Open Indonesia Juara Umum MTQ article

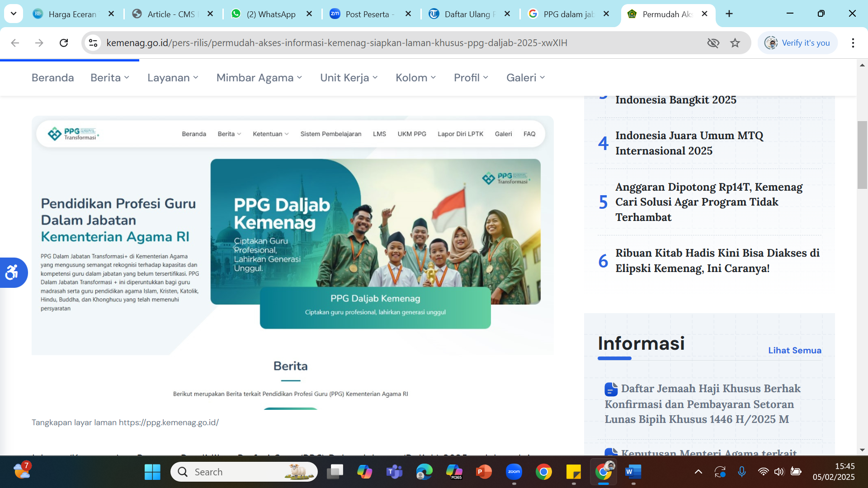(x=689, y=143)
